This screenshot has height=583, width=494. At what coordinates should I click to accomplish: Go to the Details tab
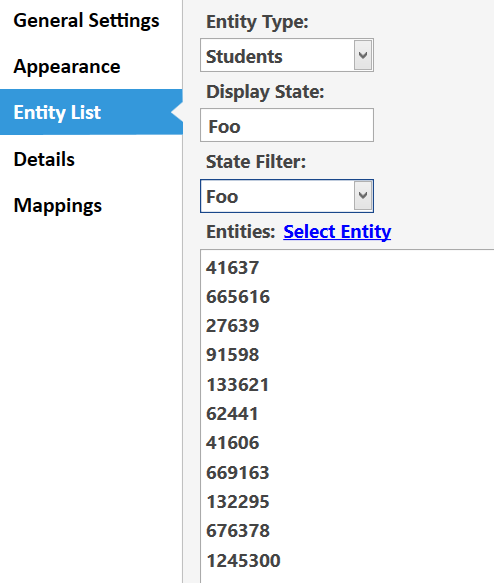coord(44,159)
